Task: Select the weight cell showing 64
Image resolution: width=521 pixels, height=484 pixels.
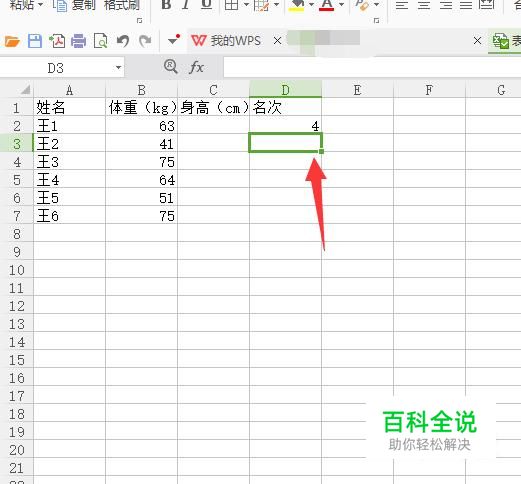Action: pyautogui.click(x=142, y=180)
